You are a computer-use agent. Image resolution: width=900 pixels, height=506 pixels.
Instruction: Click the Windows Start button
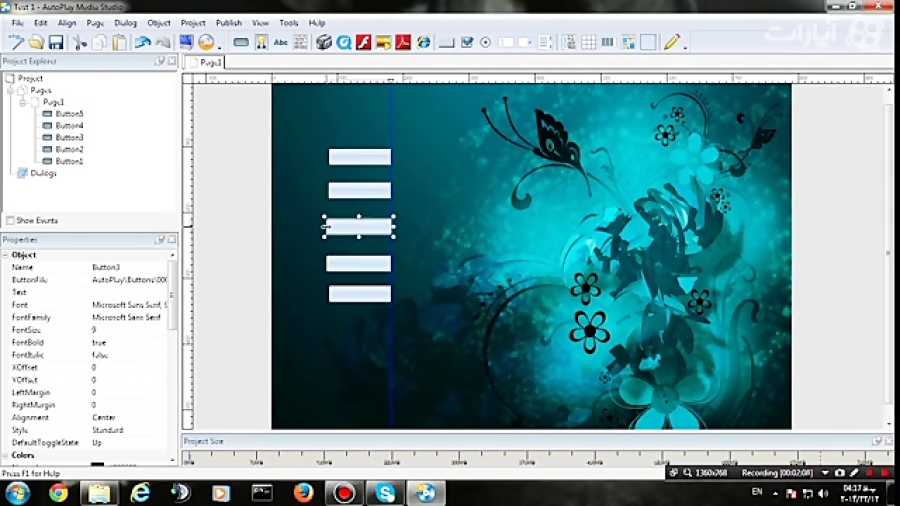click(x=17, y=493)
